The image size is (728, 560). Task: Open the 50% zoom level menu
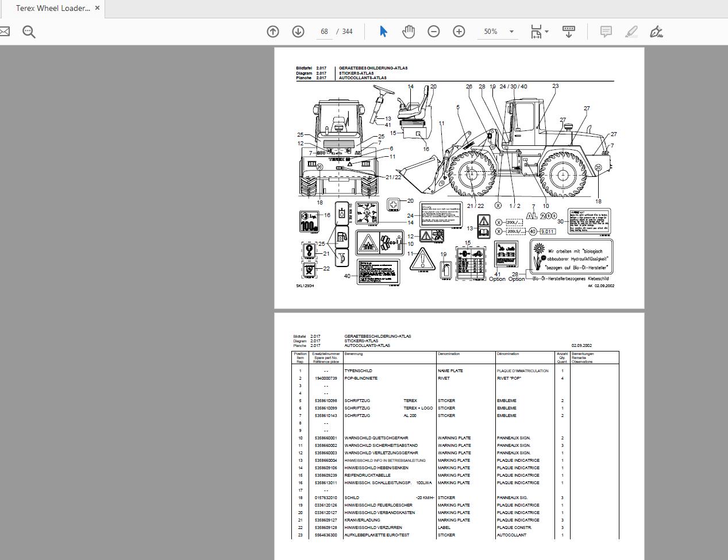point(494,32)
